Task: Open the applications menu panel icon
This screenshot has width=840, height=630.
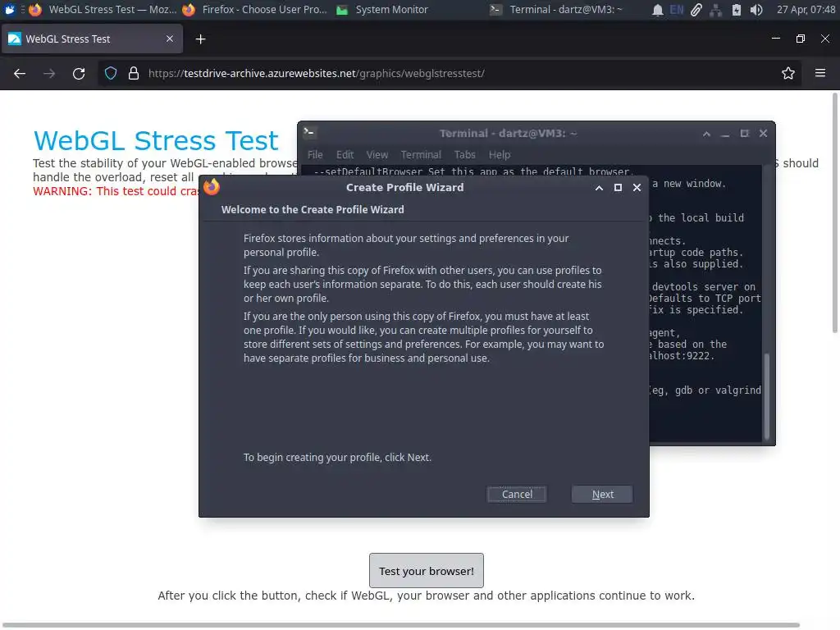Action: 10,9
